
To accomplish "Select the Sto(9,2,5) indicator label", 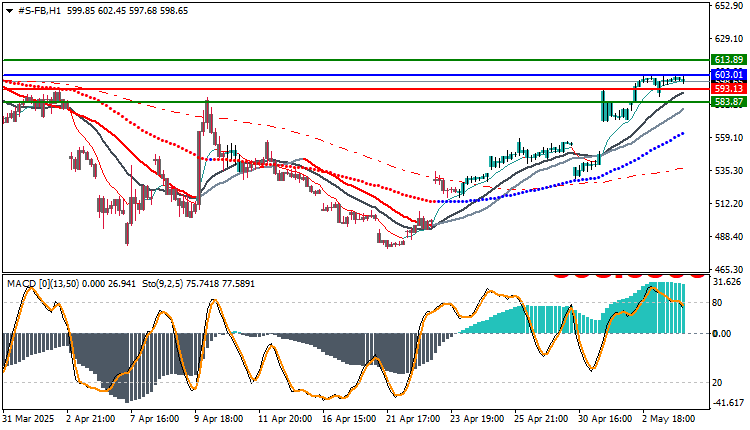I will pyautogui.click(x=165, y=284).
